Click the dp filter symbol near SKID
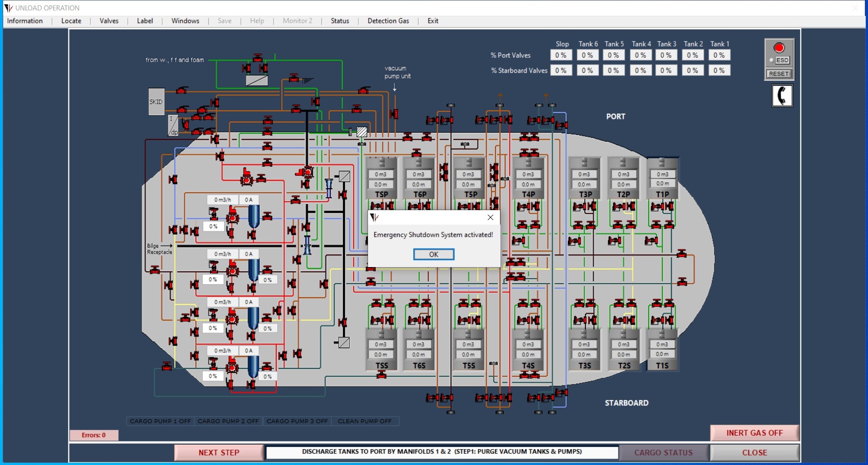 click(x=173, y=126)
